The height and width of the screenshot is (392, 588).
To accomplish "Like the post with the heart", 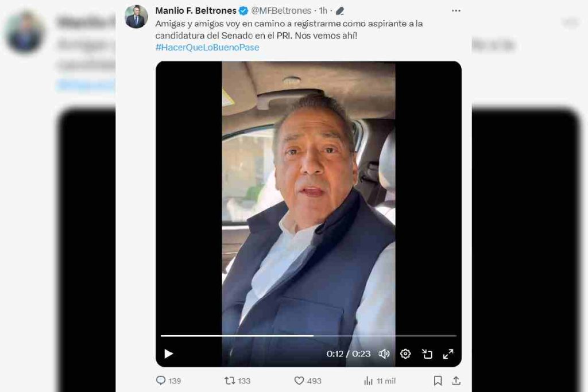I will [299, 381].
